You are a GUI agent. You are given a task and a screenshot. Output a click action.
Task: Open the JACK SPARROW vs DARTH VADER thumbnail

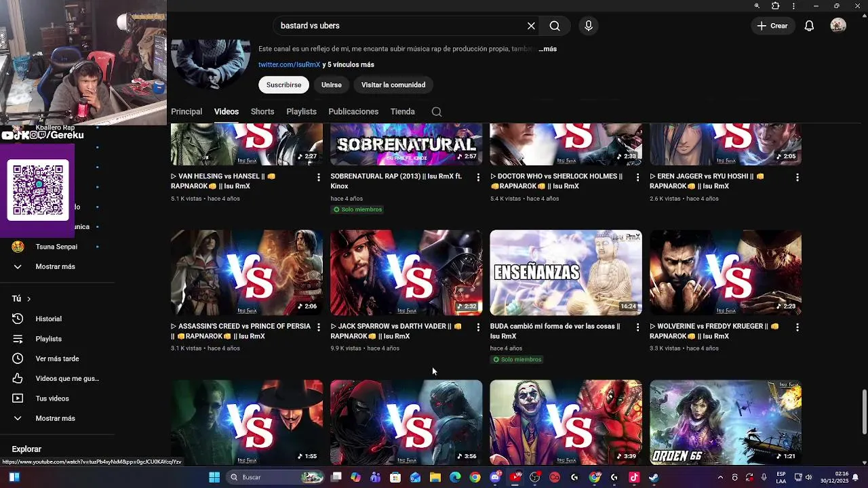coord(406,272)
